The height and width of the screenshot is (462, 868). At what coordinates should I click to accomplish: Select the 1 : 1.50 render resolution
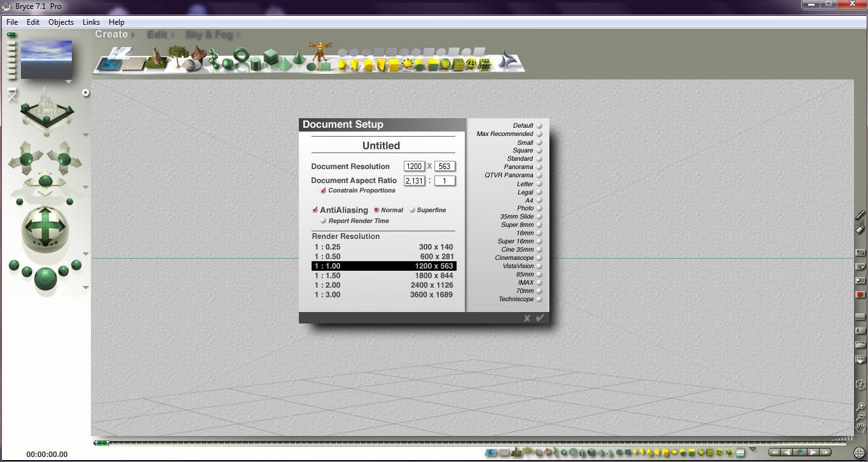coord(384,276)
